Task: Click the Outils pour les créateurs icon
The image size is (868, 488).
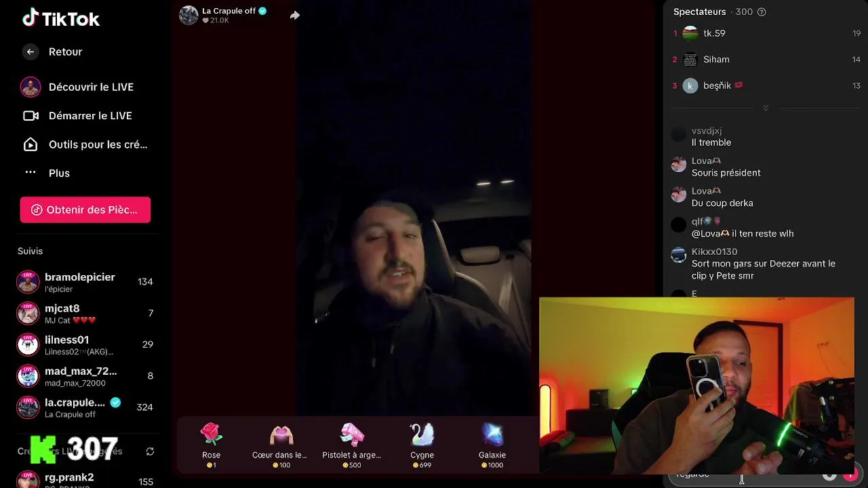Action: (31, 144)
